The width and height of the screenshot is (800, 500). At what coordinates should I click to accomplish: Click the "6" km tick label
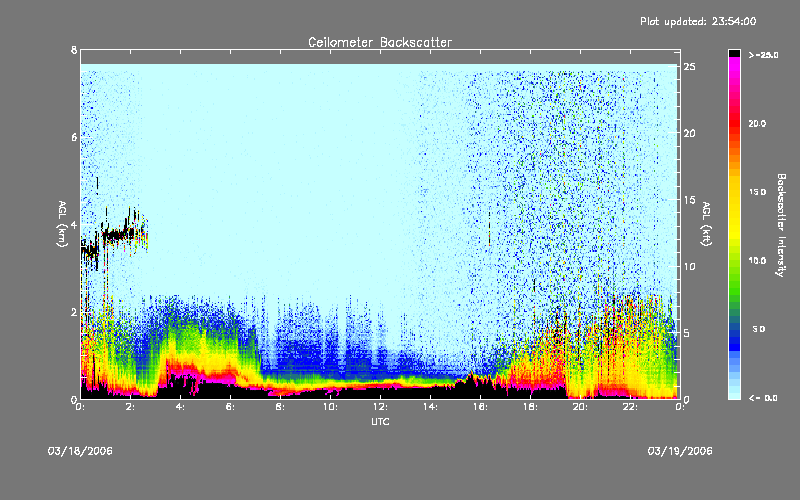pos(74,137)
